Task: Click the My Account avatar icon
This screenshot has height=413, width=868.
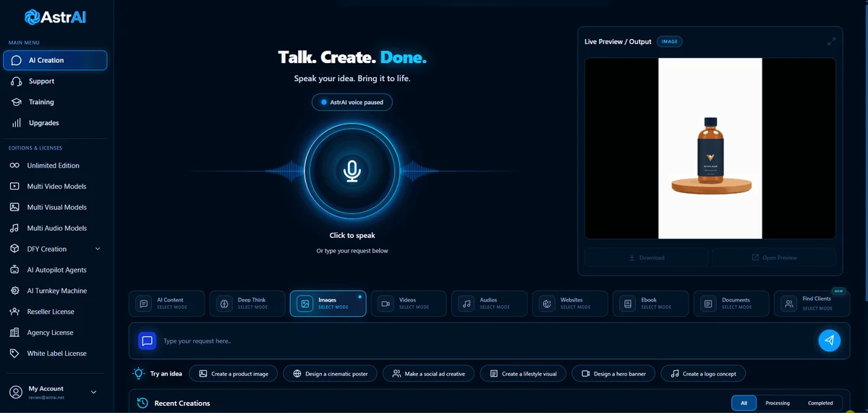Action: pyautogui.click(x=15, y=392)
